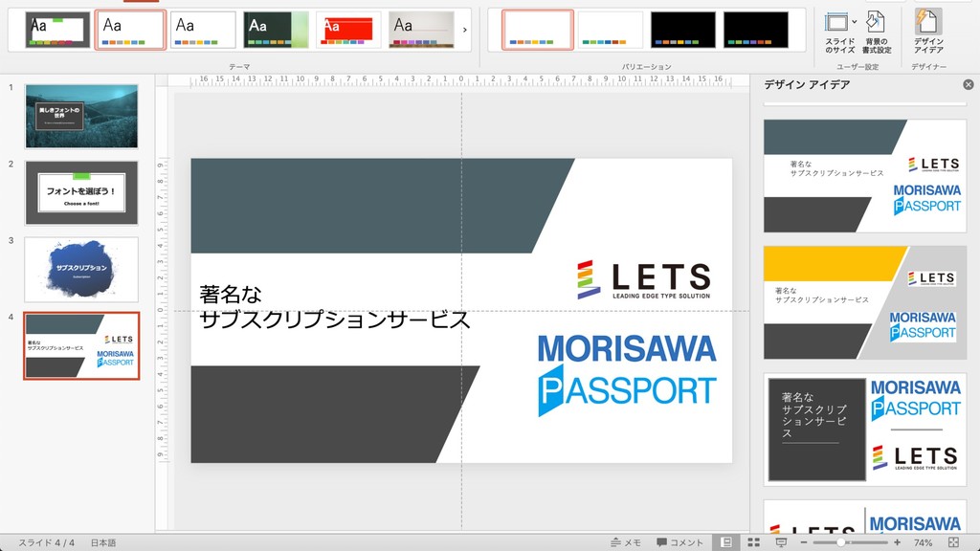Apply the dark text-box design idea
The image size is (980, 551).
[865, 430]
